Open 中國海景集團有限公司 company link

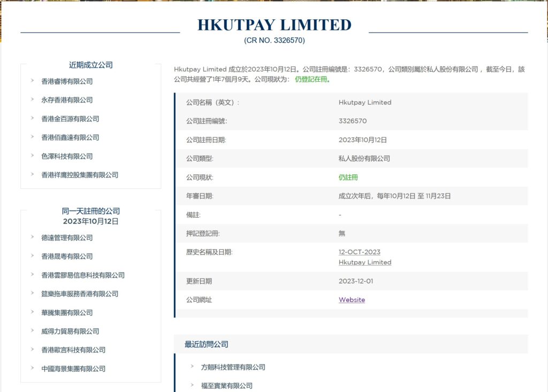tap(73, 368)
